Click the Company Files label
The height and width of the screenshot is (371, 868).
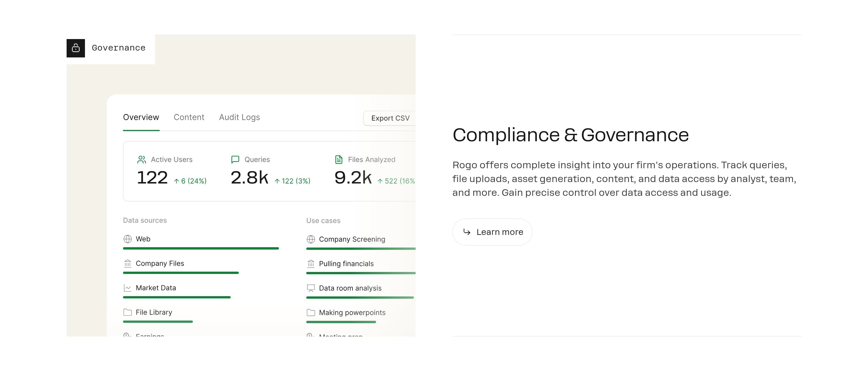[x=160, y=263]
